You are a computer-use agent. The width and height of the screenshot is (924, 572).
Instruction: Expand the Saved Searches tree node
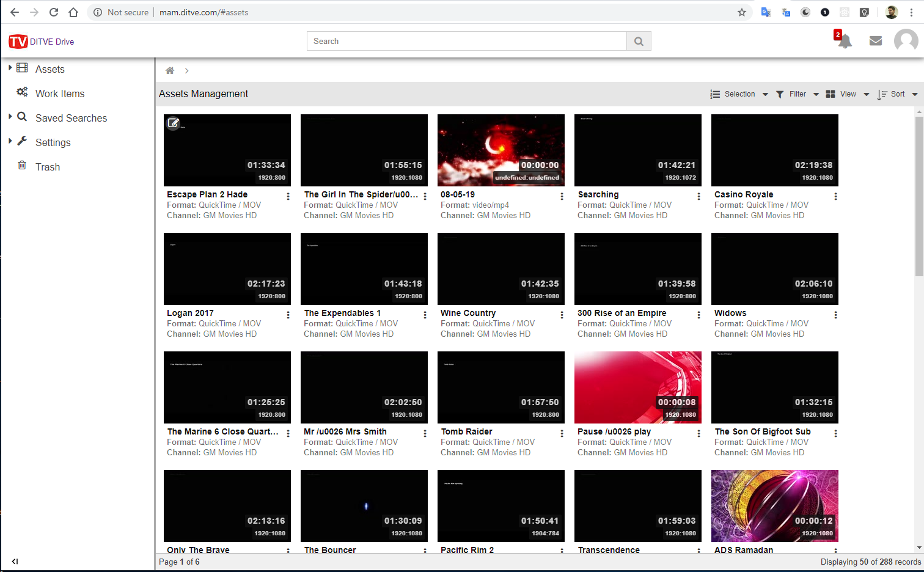pos(10,116)
